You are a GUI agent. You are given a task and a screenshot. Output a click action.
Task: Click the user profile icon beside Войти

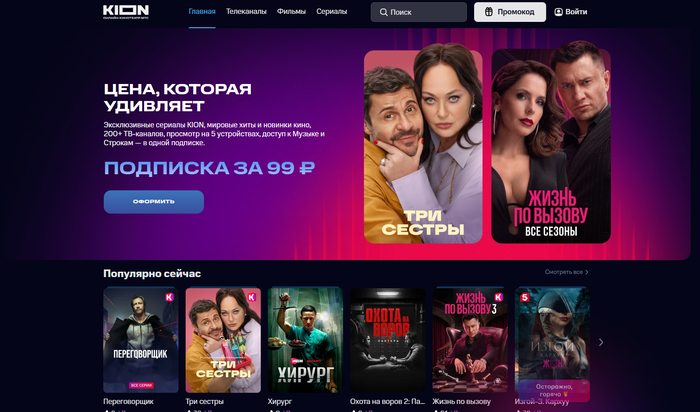(558, 12)
